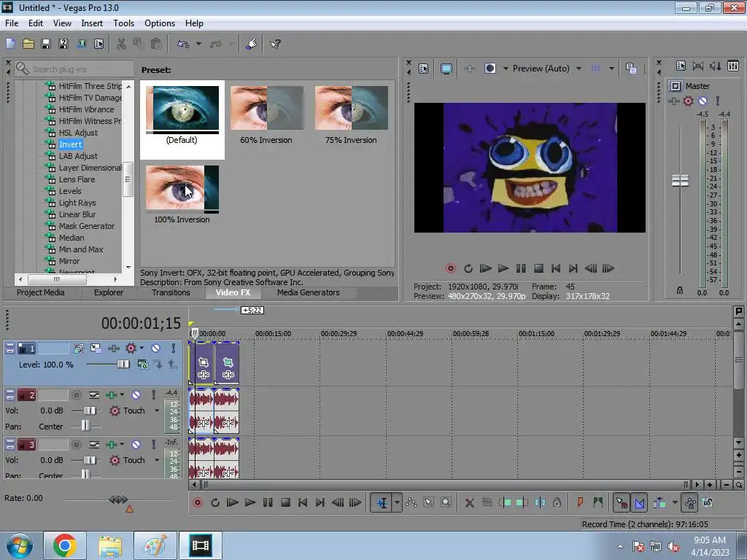Click the Undo arrow icon
This screenshot has height=560, width=747.
pos(183,44)
